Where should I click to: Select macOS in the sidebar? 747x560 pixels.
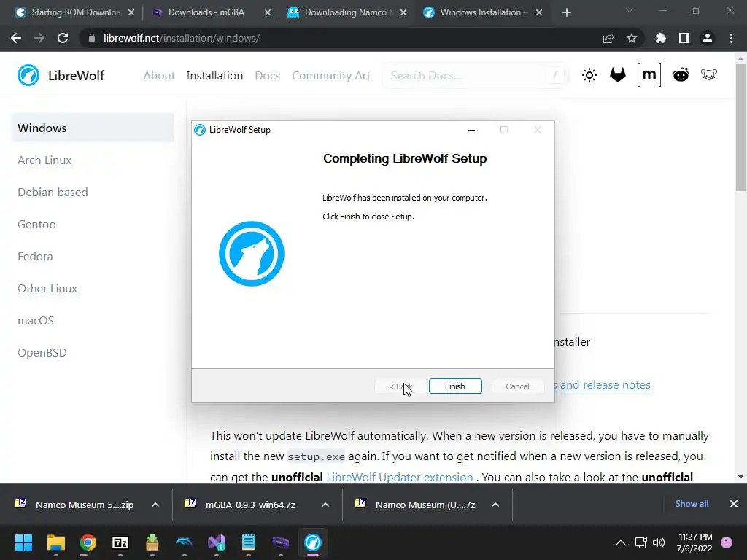click(36, 321)
